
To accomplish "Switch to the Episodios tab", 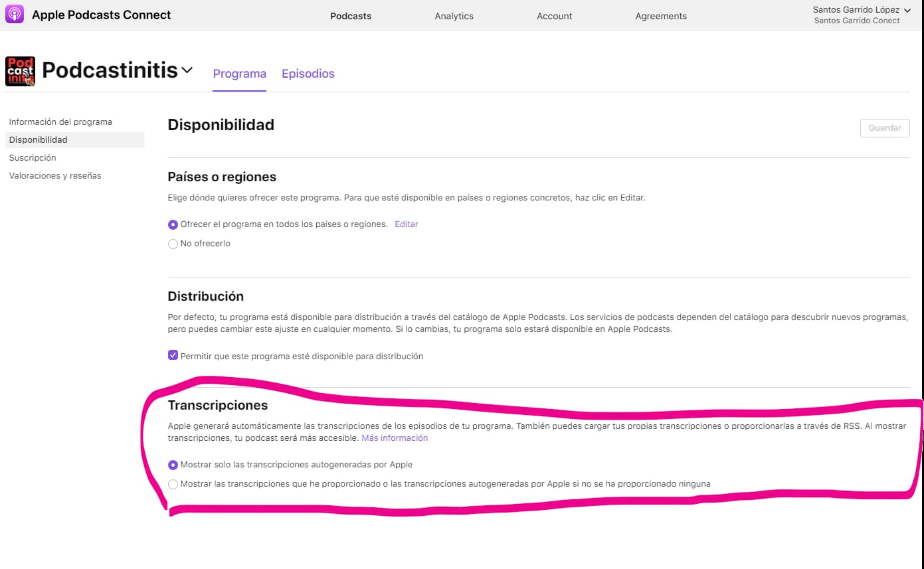I will click(308, 74).
